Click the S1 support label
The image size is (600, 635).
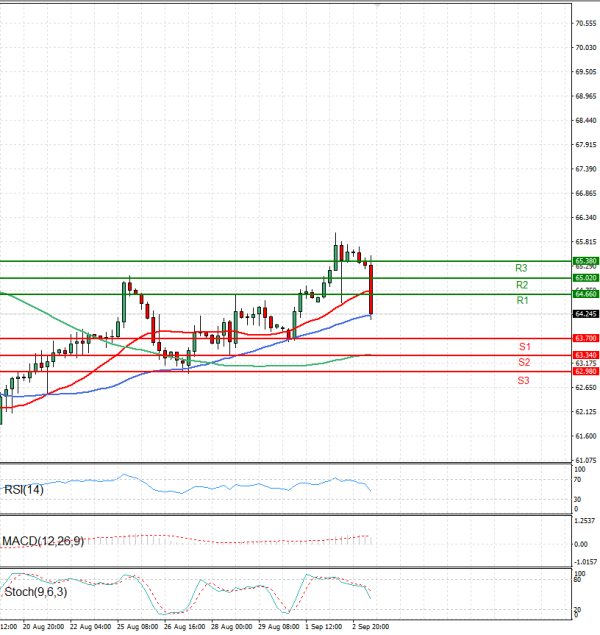click(x=525, y=347)
